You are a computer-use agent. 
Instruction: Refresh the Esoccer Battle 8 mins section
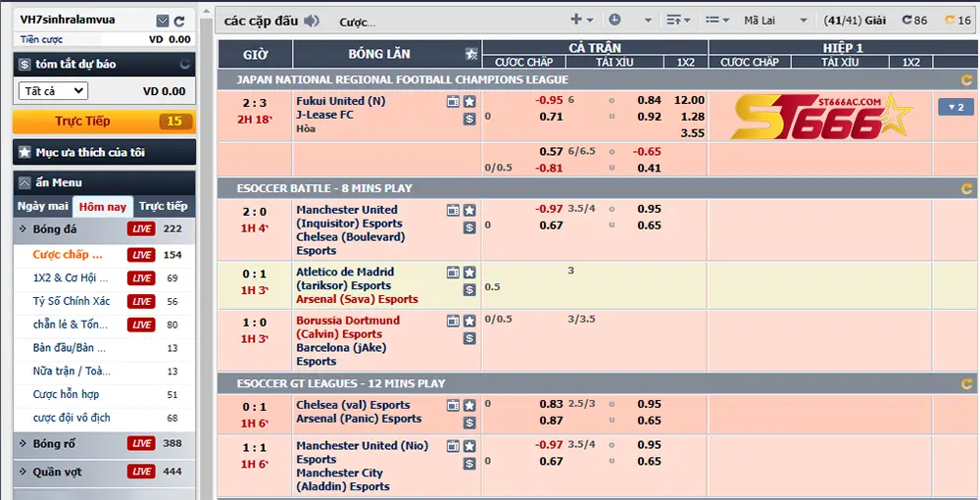pos(966,189)
